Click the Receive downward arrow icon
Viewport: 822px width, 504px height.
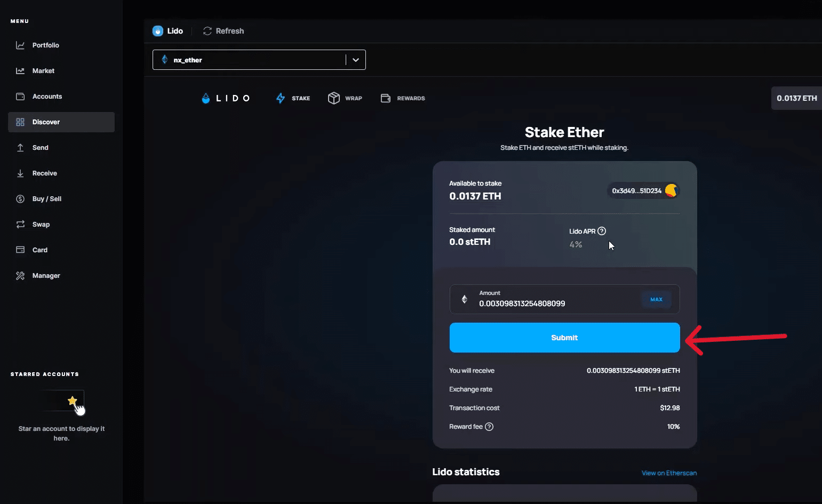[x=20, y=173]
